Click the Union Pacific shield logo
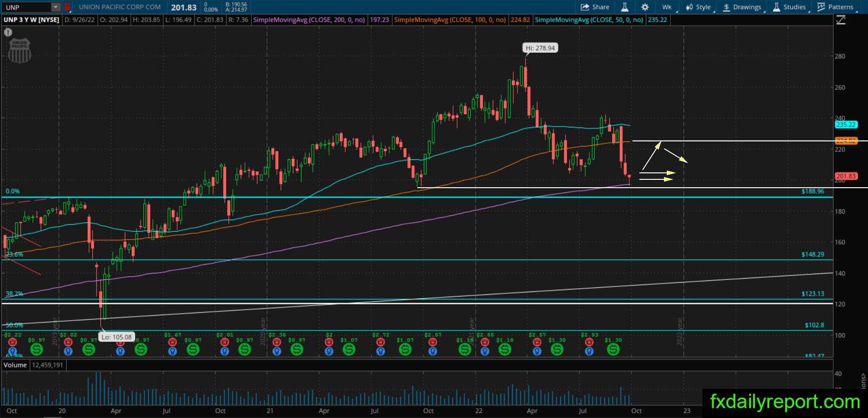Viewport: 868px width, 418px height. click(x=20, y=51)
